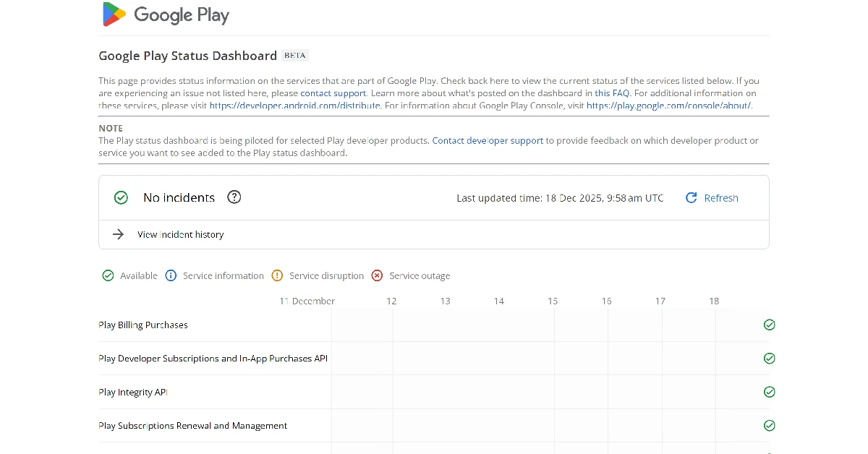Click Play Subscriptions Renewal status indicator
Screen dimensions: 868x454
click(x=769, y=425)
